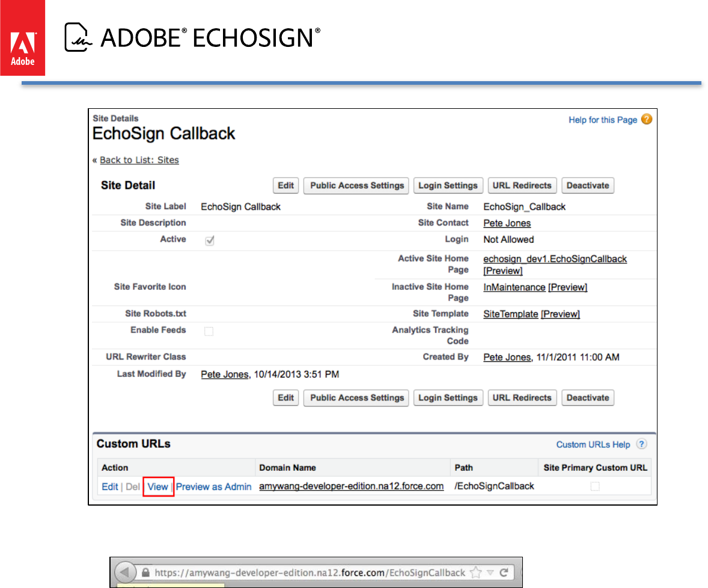The image size is (708, 588).
Task: Go back via Back to List: Sites link
Action: 139,160
